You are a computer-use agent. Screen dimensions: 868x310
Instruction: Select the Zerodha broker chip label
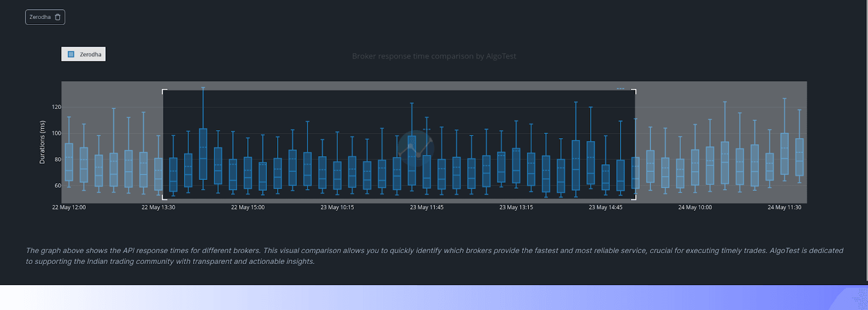40,17
